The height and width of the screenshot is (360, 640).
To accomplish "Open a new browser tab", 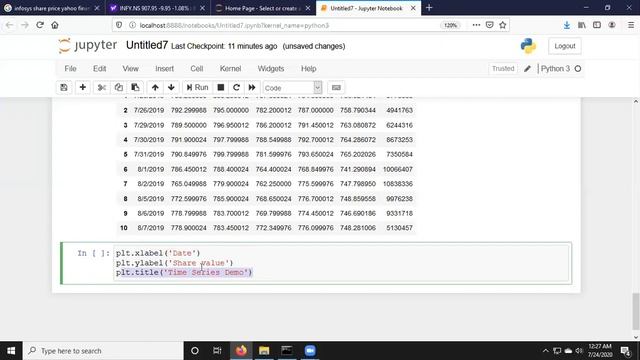I will click(x=429, y=8).
